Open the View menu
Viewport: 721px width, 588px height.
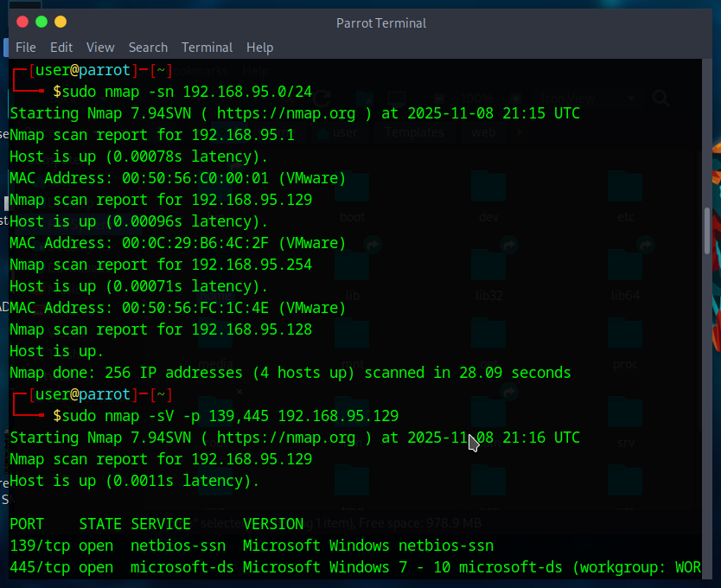100,48
